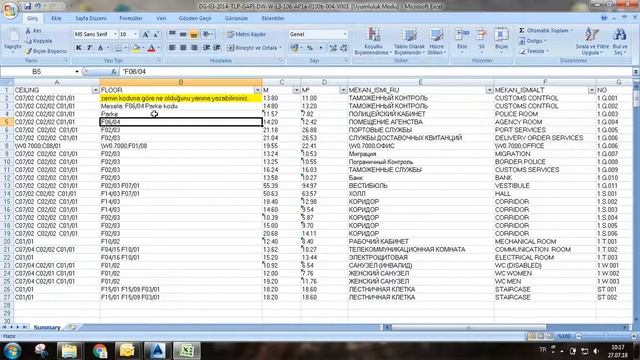Switch to the Formüller tab
This screenshot has width=640, height=360.
coord(131,18)
